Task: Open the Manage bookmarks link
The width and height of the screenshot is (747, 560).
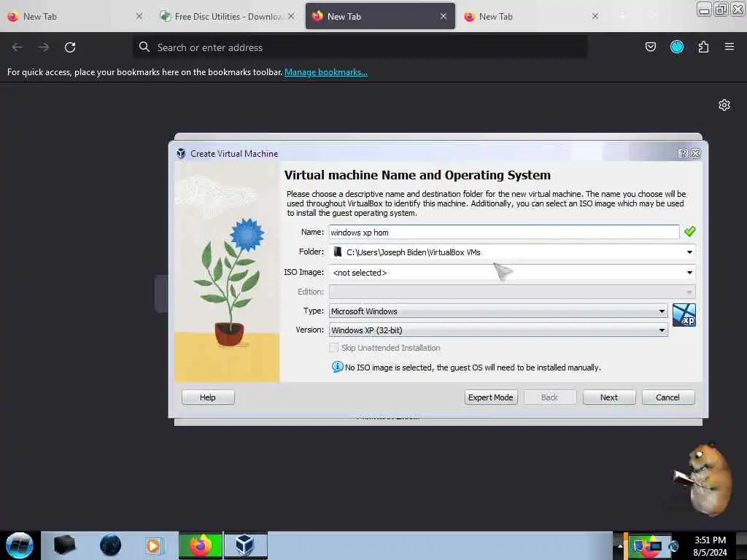Action: click(x=326, y=72)
